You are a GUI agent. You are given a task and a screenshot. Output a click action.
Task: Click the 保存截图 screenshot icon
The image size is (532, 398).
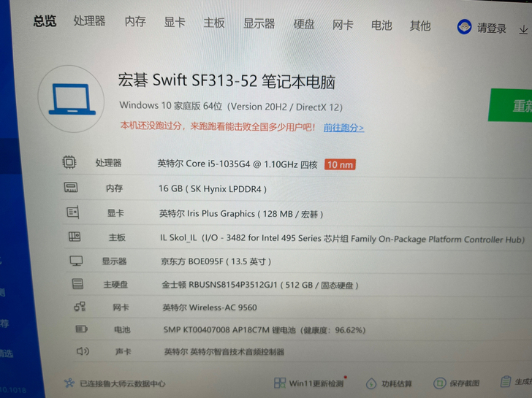pyautogui.click(x=440, y=383)
